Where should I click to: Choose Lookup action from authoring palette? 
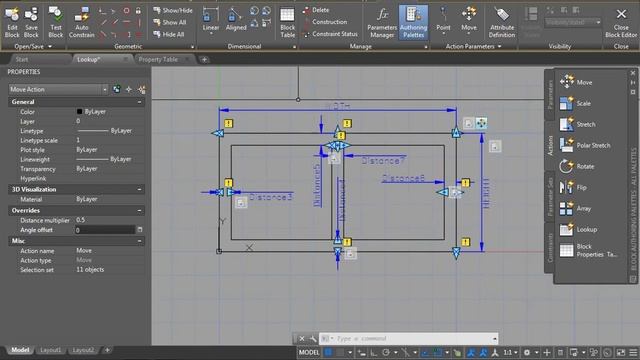(x=578, y=229)
